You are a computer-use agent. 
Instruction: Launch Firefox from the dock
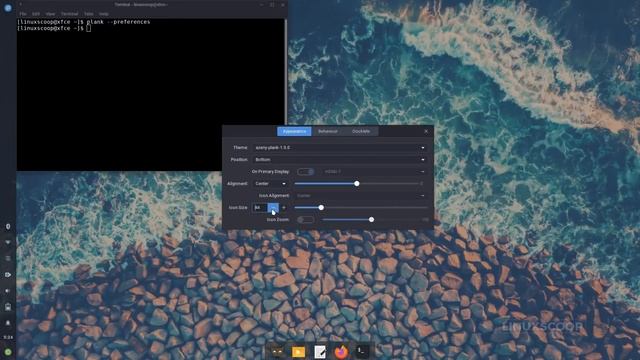tap(341, 351)
